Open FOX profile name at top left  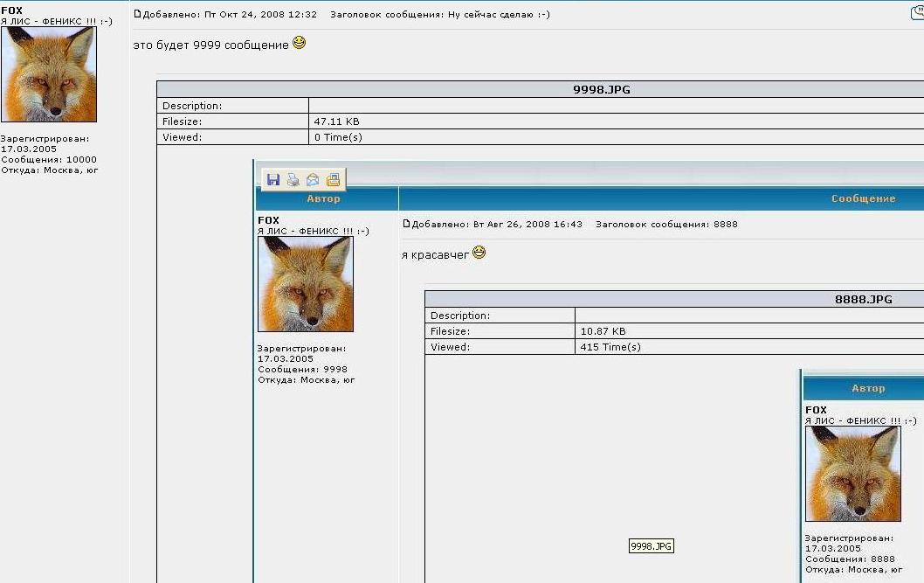tap(12, 10)
